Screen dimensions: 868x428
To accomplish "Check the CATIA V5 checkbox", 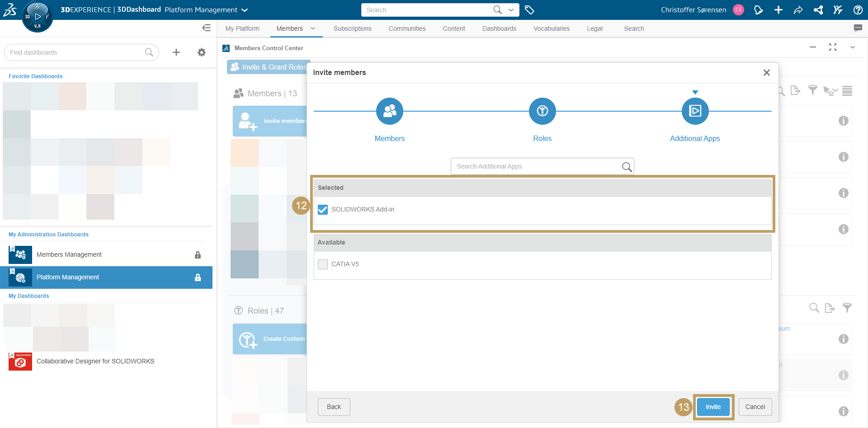I will click(322, 264).
